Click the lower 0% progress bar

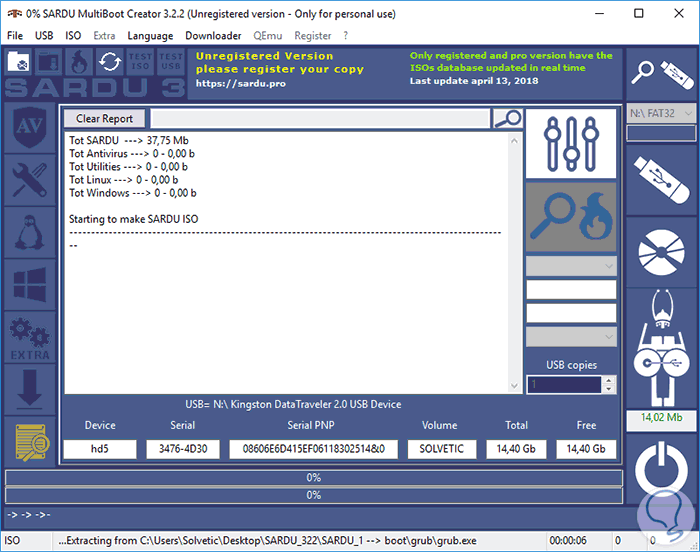313,495
